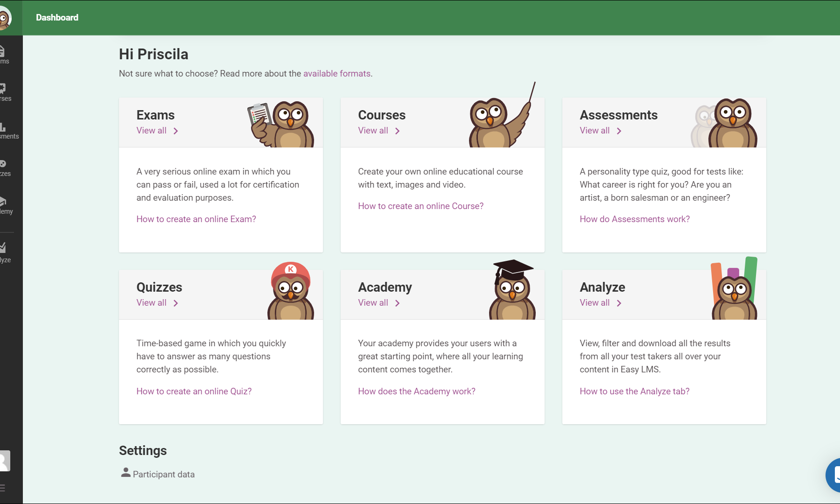This screenshot has width=840, height=504.
Task: Select the Dashboard header title
Action: pos(57,18)
